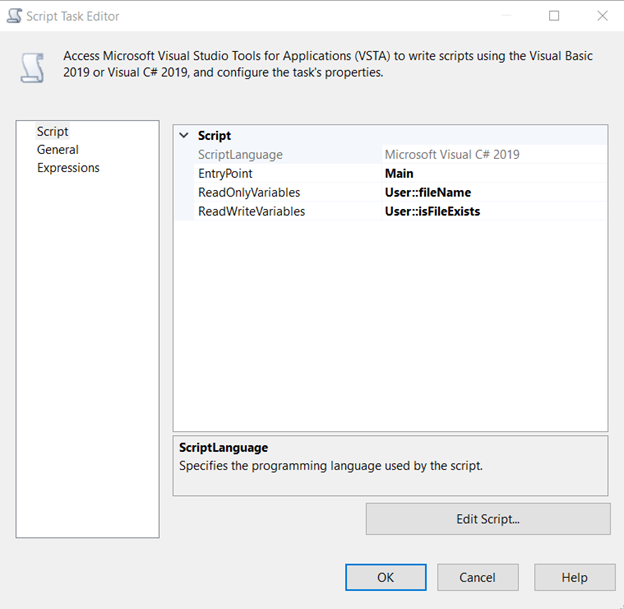The image size is (624, 609).
Task: Open Help for the Script Task Editor
Action: coord(574,577)
